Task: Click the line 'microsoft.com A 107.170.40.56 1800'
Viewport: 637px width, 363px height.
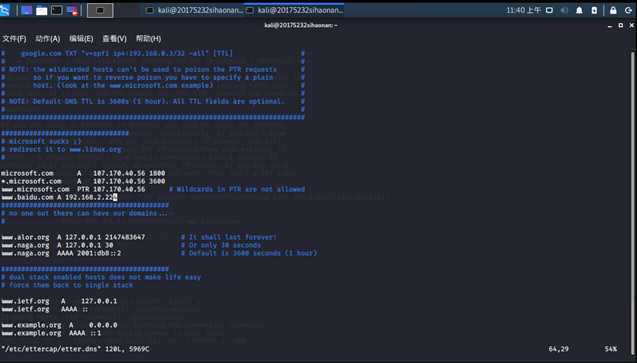Action: (x=83, y=173)
